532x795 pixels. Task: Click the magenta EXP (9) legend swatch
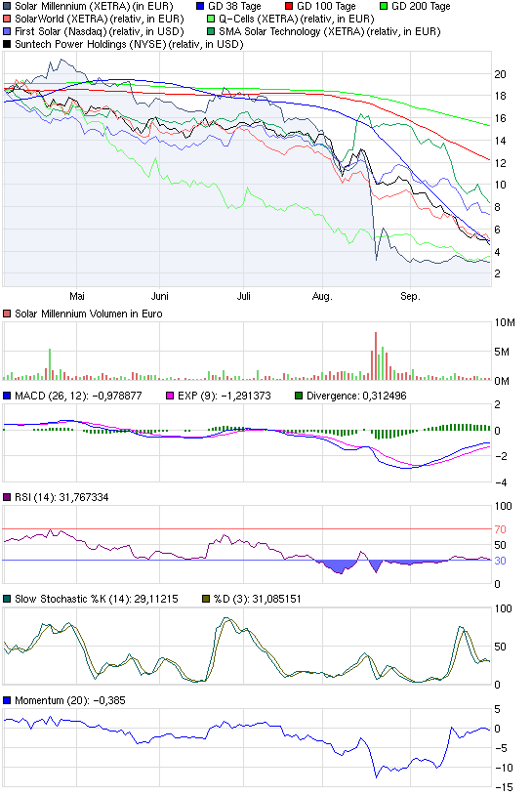click(x=170, y=396)
